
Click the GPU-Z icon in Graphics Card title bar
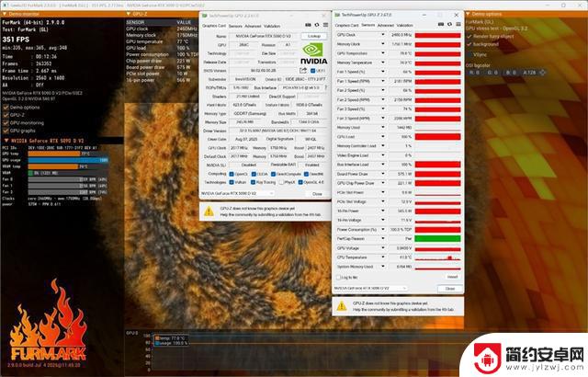coord(205,16)
